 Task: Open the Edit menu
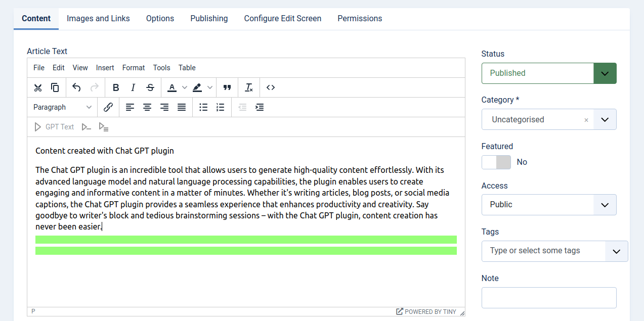pyautogui.click(x=59, y=68)
